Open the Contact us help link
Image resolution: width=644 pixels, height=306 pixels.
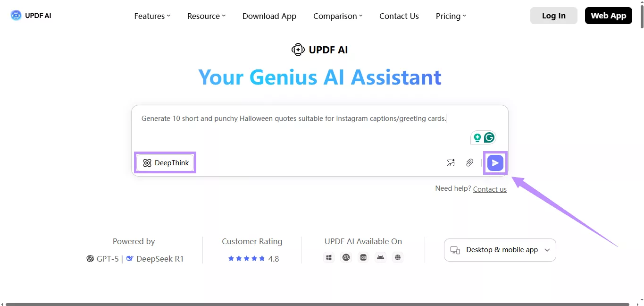pos(490,189)
